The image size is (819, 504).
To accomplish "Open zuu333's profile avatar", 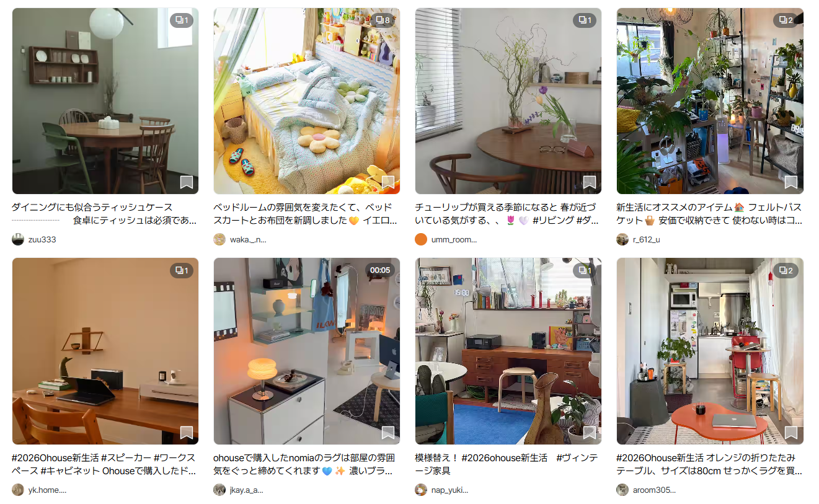I will (18, 239).
